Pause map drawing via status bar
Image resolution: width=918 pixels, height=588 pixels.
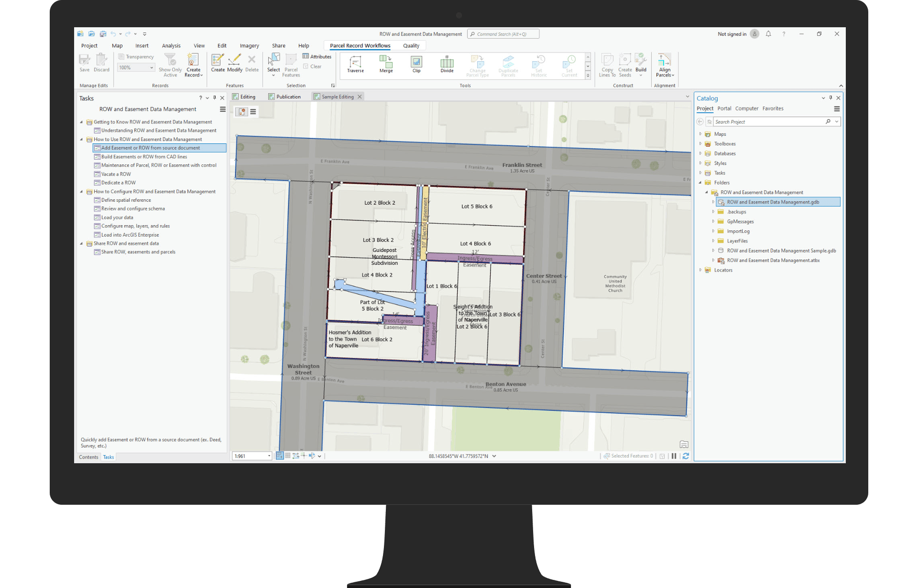[x=675, y=456]
